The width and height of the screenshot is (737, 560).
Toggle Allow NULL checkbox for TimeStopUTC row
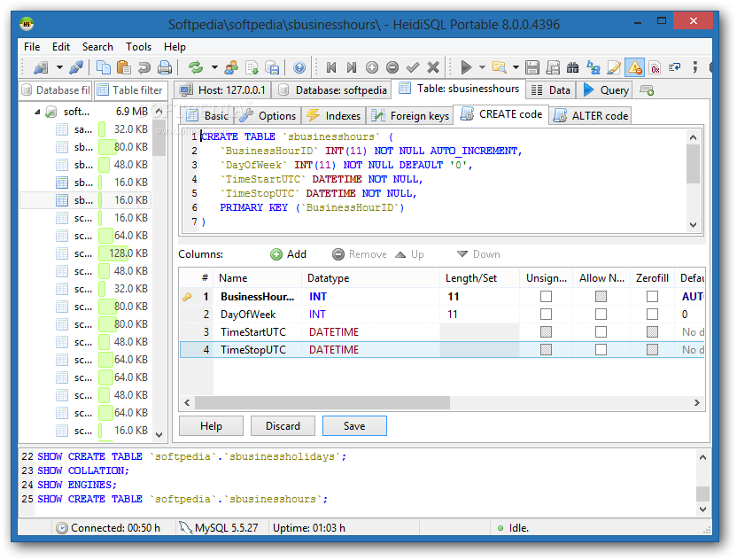point(601,350)
